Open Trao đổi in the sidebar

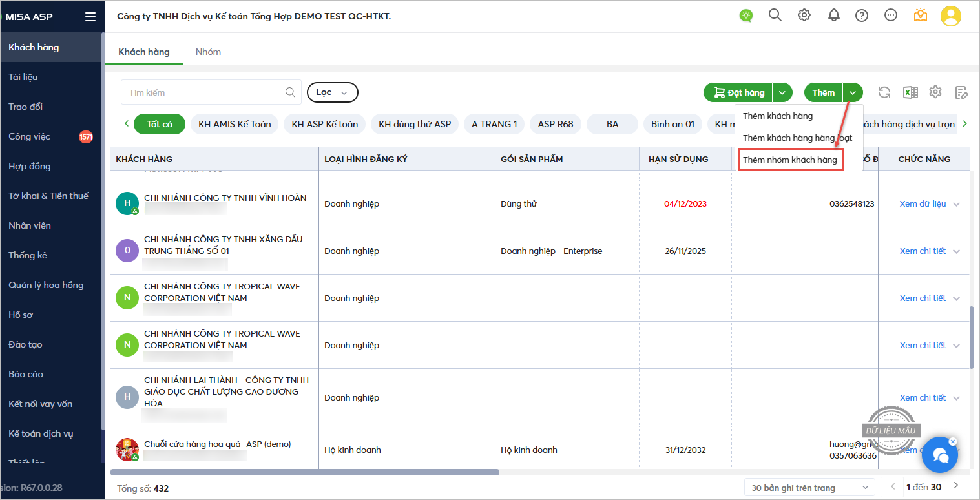coord(51,107)
